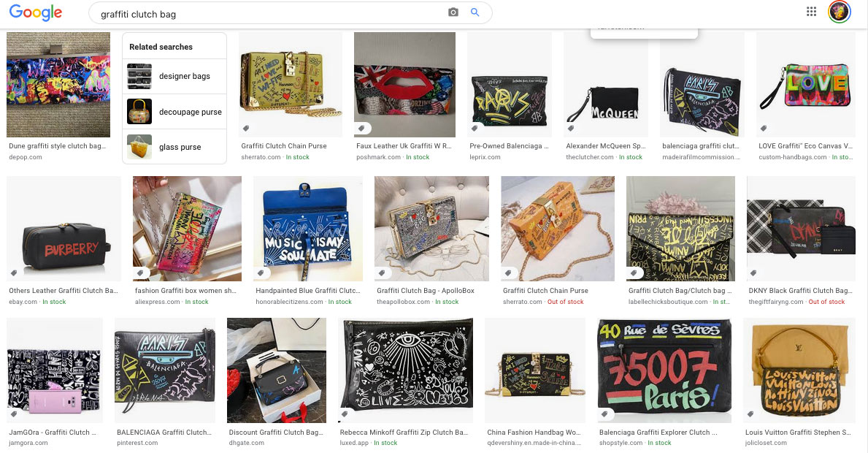
Task: Click the DKNY Black Graffiti Clutch Bag title
Action: click(x=800, y=291)
